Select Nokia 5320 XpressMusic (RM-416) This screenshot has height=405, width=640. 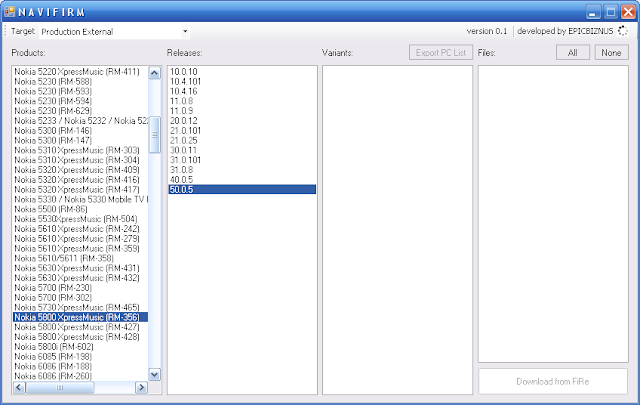(80, 180)
